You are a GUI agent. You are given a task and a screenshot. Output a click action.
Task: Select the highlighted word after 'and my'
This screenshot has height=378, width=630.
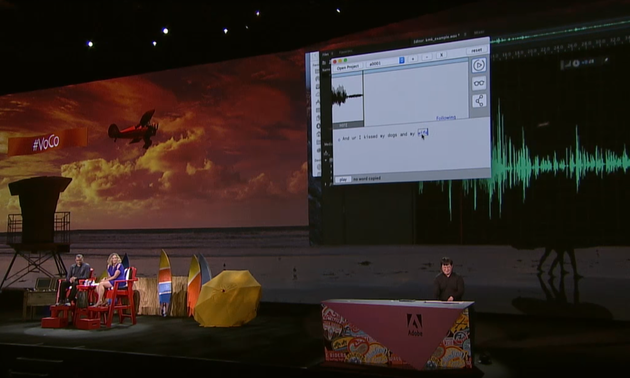click(423, 132)
